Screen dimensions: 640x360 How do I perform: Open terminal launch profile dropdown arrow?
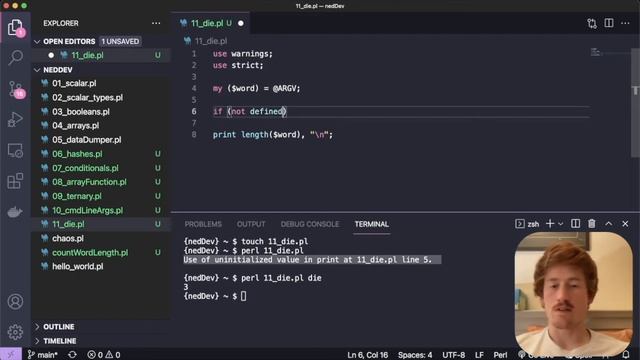click(560, 224)
